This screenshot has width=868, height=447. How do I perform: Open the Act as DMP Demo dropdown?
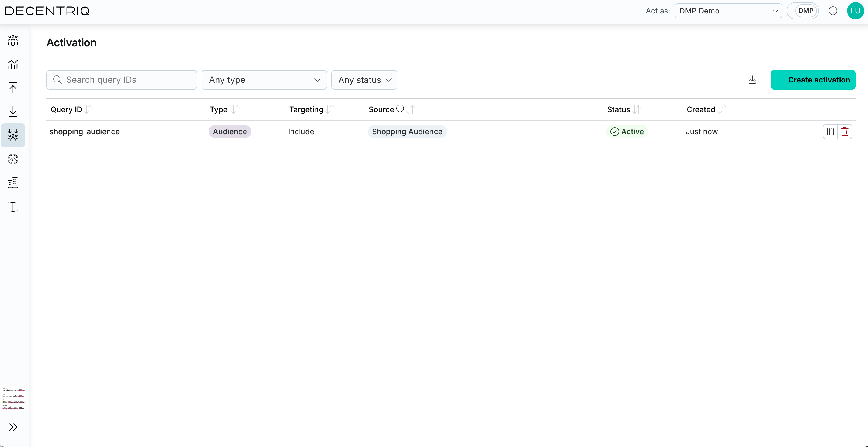(x=728, y=11)
